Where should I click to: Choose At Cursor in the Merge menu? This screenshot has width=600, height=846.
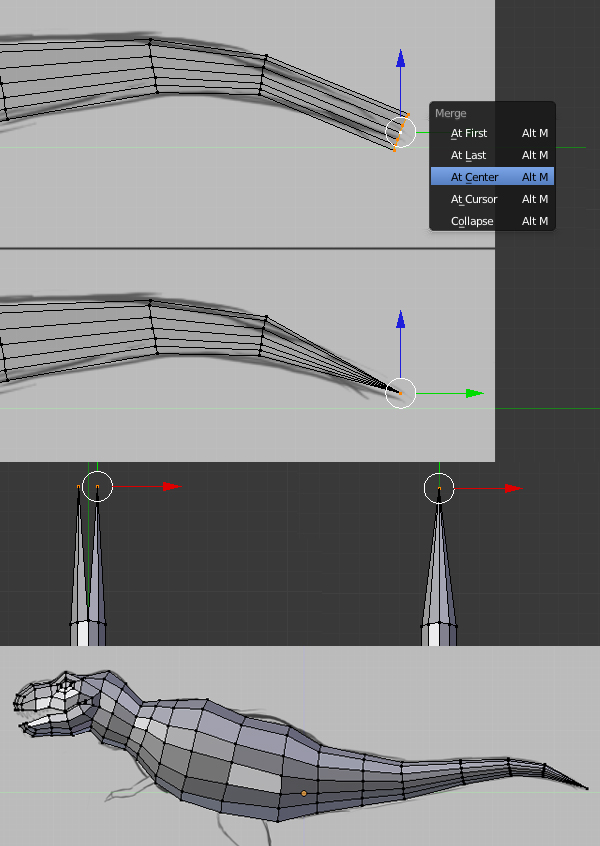[x=492, y=199]
